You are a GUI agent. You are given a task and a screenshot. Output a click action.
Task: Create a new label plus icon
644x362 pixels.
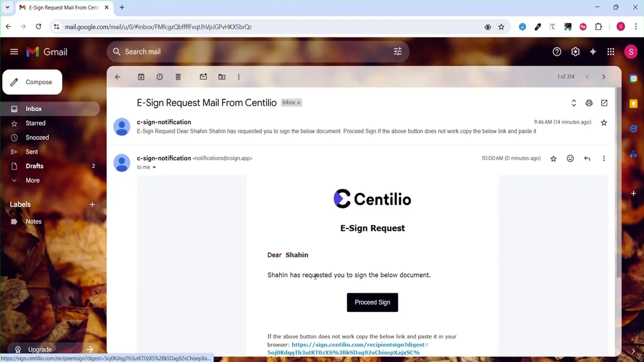[92, 204]
